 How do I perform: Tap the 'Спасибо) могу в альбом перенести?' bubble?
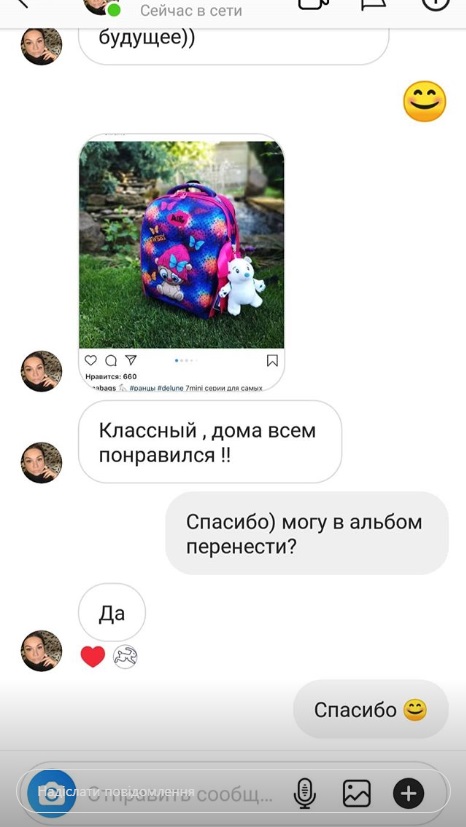[307, 534]
